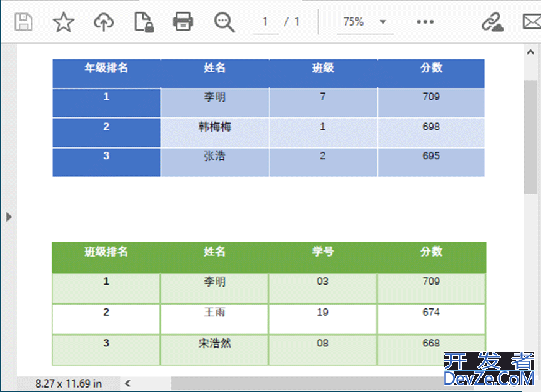The height and width of the screenshot is (392, 541).
Task: Click the student number cell 08
Action: coord(322,350)
